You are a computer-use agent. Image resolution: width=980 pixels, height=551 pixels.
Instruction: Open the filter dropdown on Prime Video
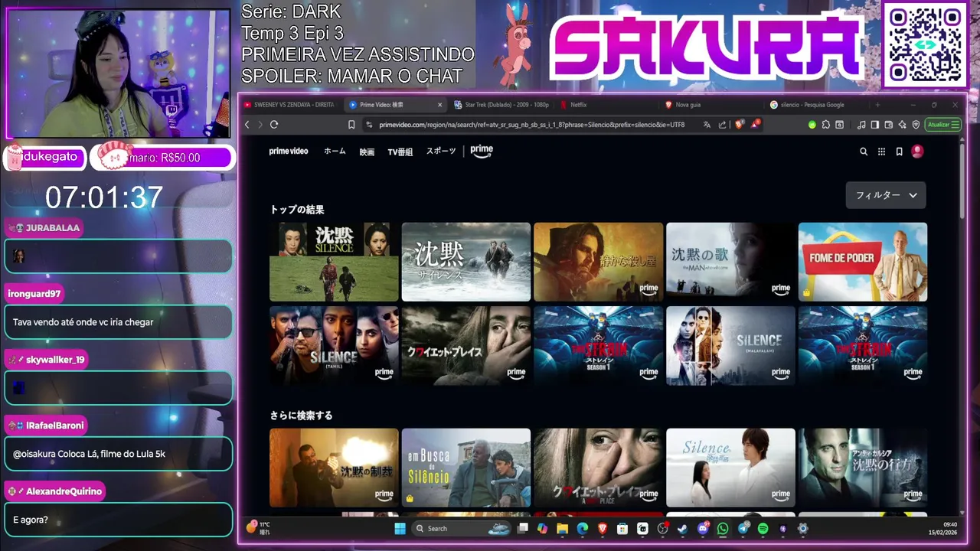click(886, 195)
